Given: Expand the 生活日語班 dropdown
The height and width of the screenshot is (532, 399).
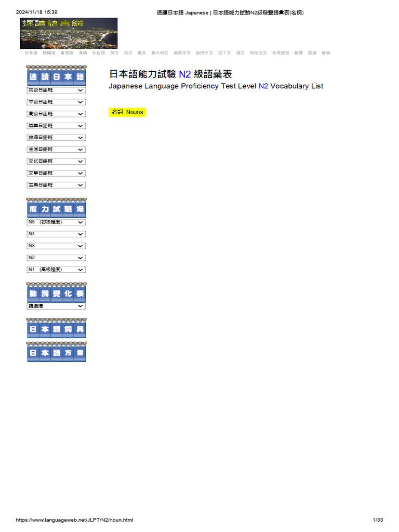Looking at the screenshot, I should 56,150.
